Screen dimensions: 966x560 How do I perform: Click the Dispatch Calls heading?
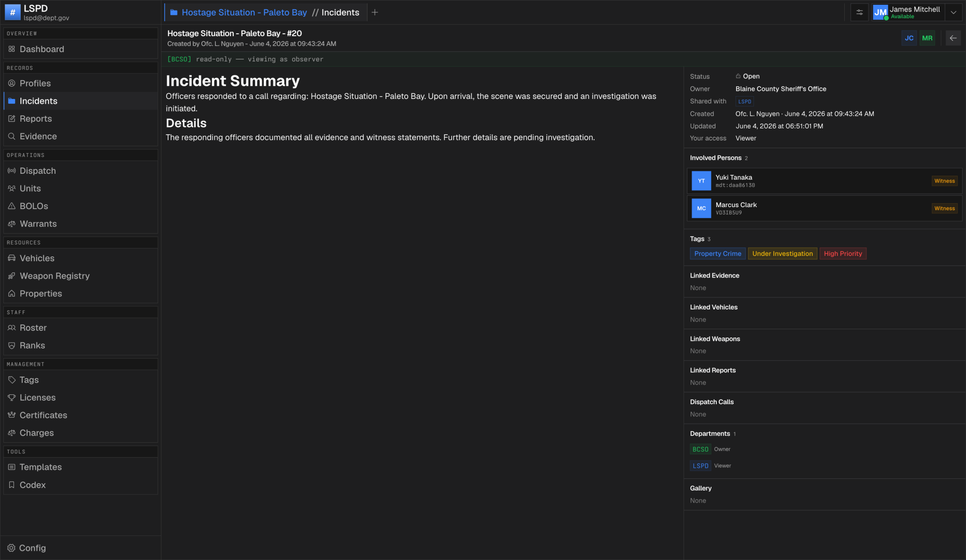tap(711, 402)
